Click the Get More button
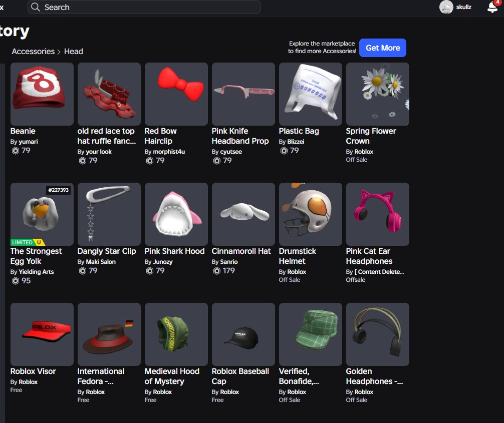This screenshot has width=504, height=423. tap(382, 48)
